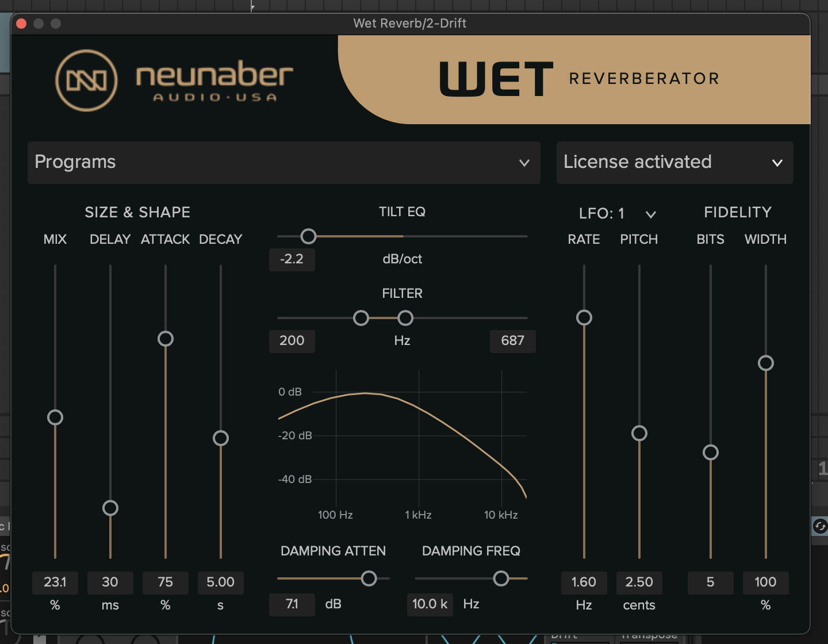Click the WIDTH value field 100
The width and height of the screenshot is (828, 644).
coord(766,582)
